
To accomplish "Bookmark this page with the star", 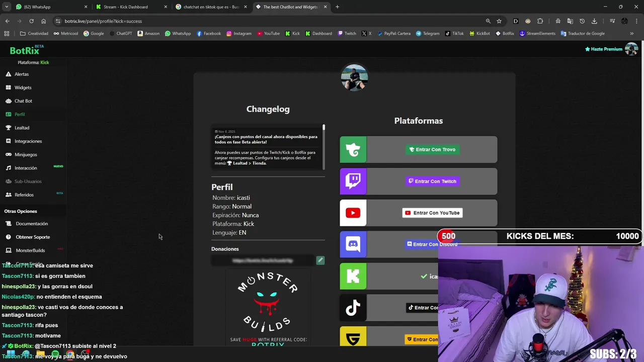I will pos(499,21).
